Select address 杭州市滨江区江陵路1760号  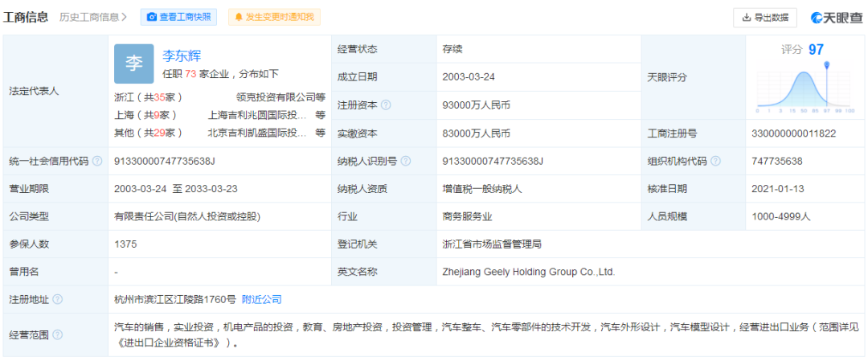pyautogui.click(x=175, y=300)
